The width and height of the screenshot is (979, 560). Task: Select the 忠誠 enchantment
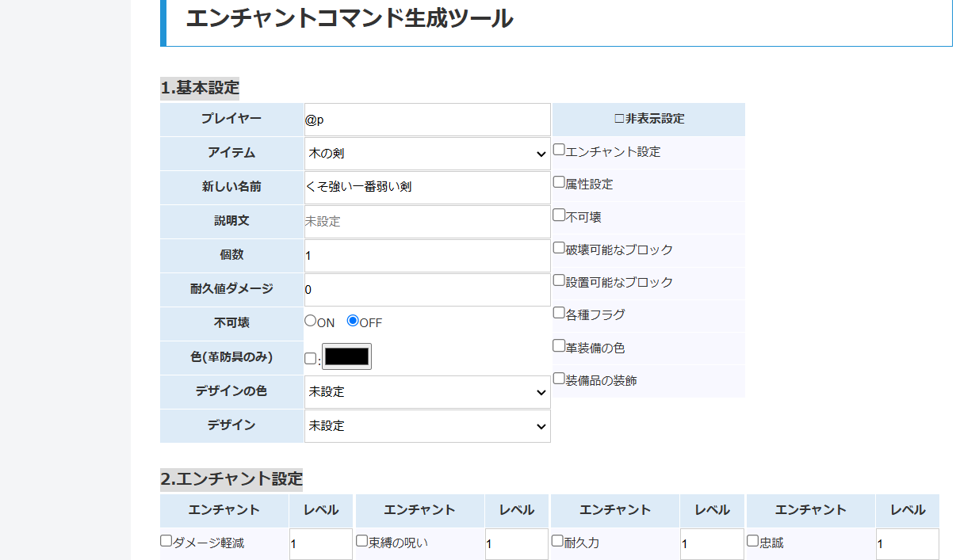[x=751, y=539]
